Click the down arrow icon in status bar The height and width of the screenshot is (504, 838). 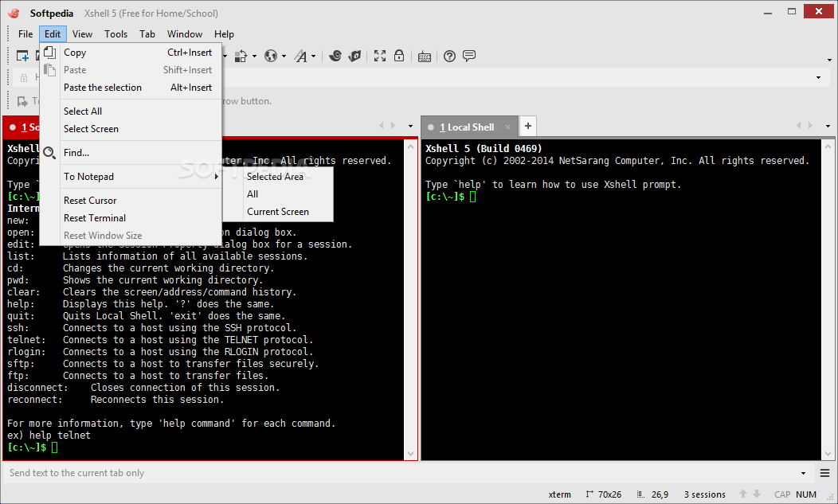[757, 494]
